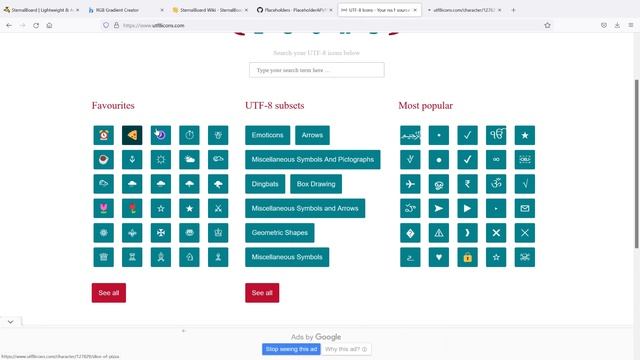Choose the Ek Onkar symbol icon
Viewport: 640px width, 360px height.
(496, 135)
